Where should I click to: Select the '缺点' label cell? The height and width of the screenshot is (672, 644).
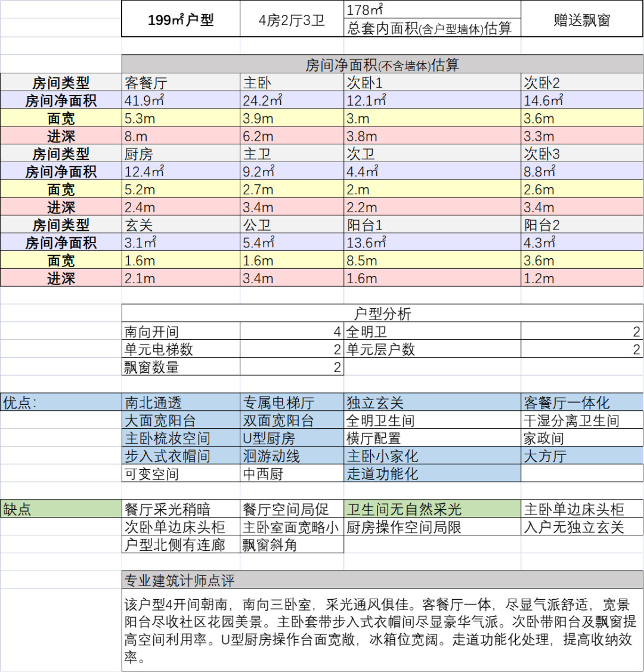click(x=61, y=509)
